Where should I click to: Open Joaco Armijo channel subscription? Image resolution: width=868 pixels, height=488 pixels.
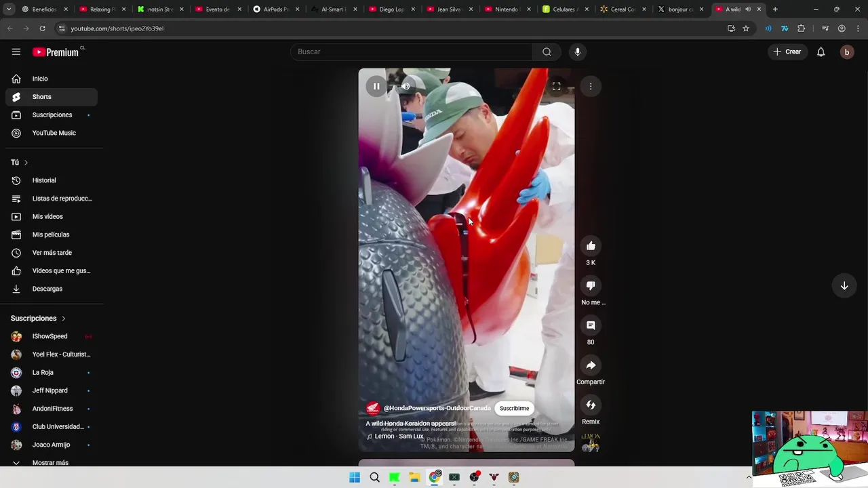click(52, 445)
